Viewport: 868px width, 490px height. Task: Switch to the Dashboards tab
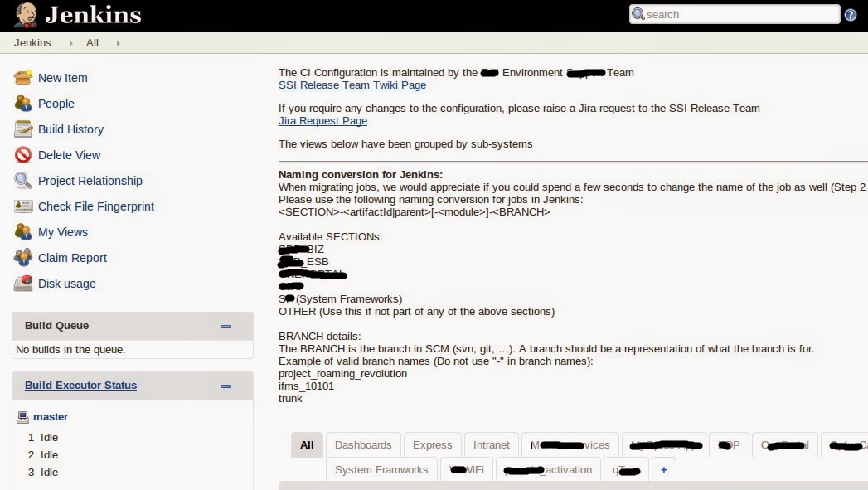tap(363, 445)
